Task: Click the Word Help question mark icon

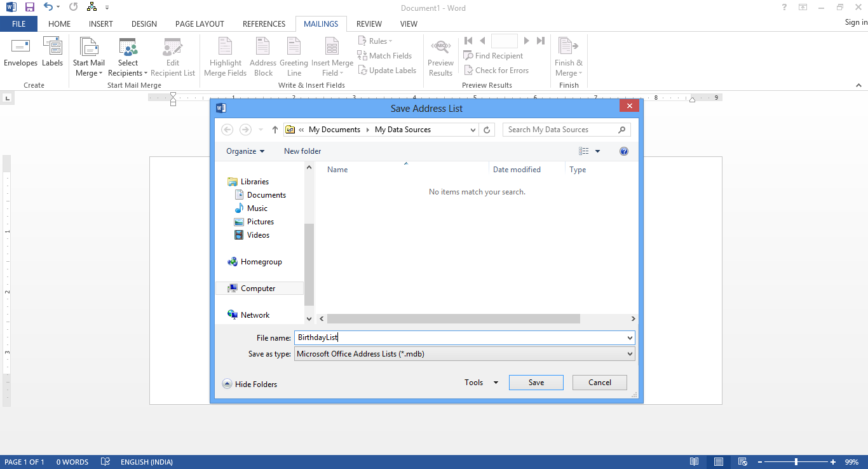Action: pyautogui.click(x=784, y=8)
